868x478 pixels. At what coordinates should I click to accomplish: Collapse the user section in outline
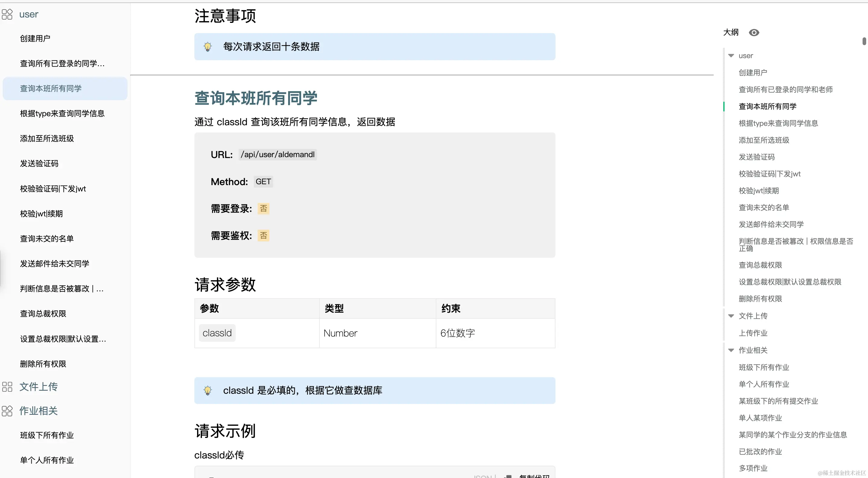731,56
